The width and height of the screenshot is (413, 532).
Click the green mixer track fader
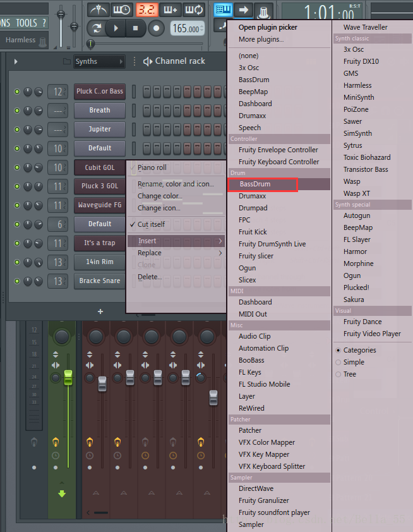(68, 377)
